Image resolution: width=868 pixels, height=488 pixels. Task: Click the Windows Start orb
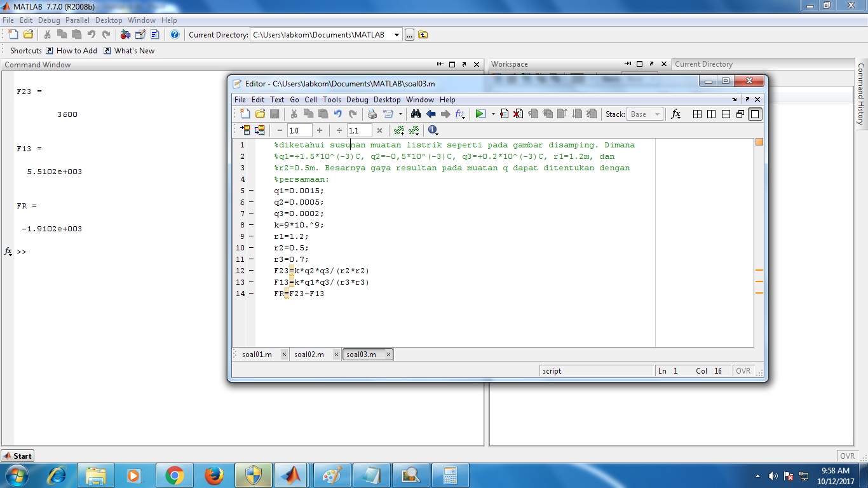click(x=17, y=475)
